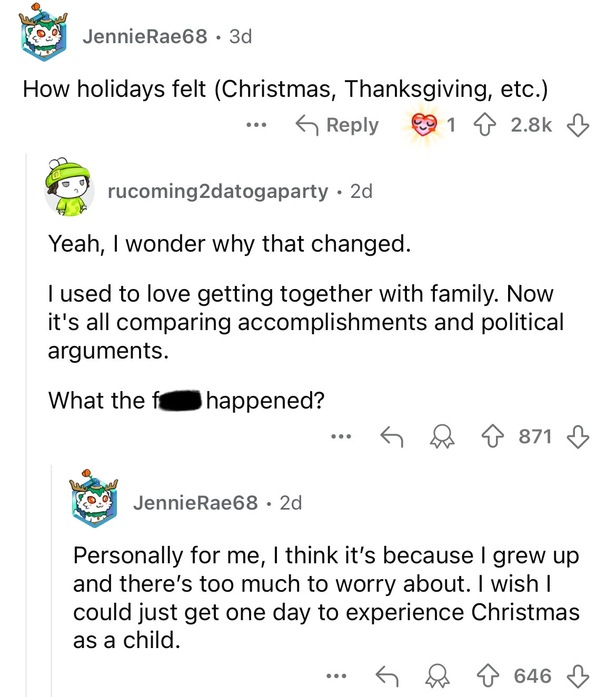Collapse thread using the leftmost vertical line
This screenshot has width=616, height=697.
[x=26, y=421]
